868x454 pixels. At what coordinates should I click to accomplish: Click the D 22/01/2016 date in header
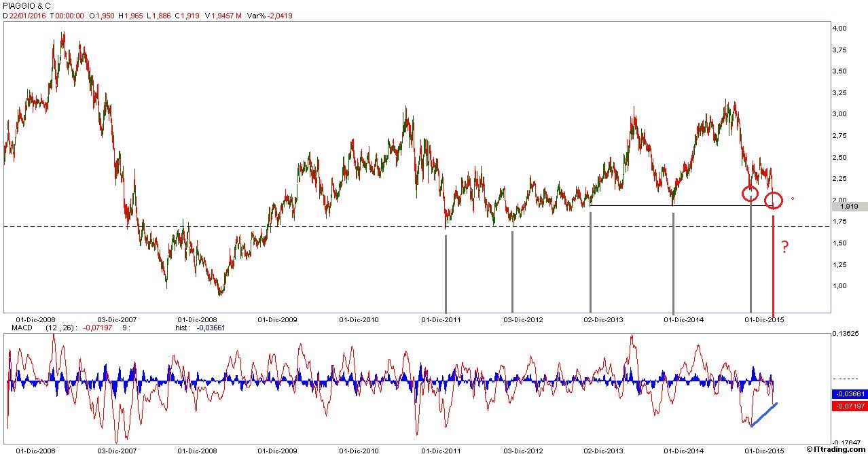click(24, 15)
